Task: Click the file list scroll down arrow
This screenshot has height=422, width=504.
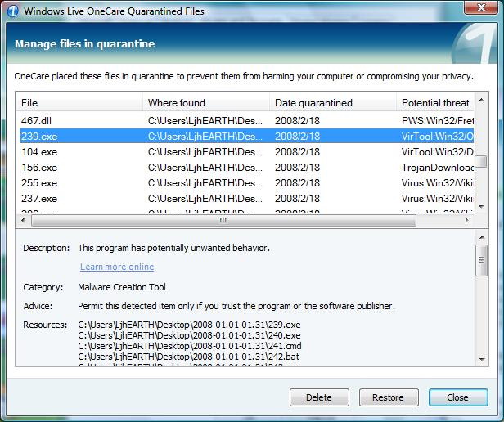Action: pyautogui.click(x=481, y=206)
